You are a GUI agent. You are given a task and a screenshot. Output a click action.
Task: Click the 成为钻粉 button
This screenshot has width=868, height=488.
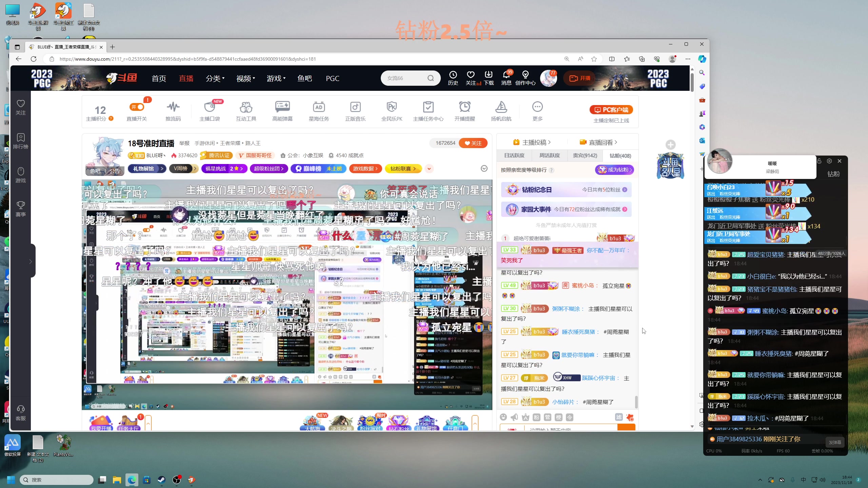(614, 170)
